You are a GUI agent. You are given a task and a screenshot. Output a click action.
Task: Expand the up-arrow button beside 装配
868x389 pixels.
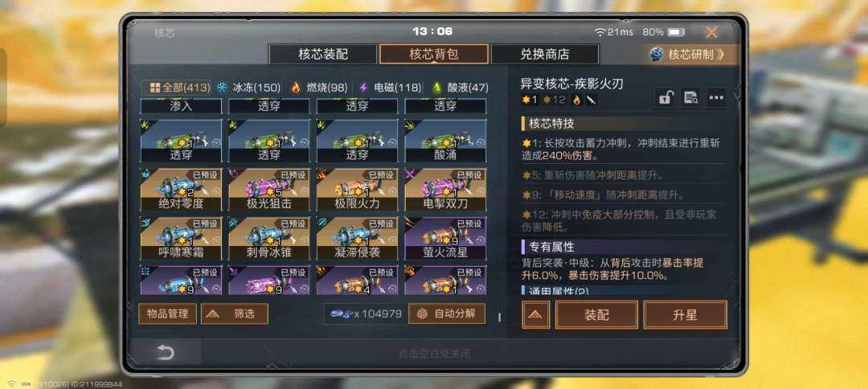(536, 315)
